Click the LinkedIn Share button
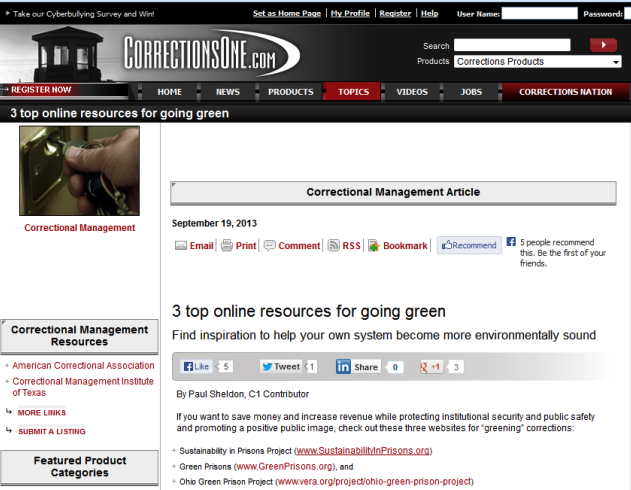The width and height of the screenshot is (631, 490). click(x=358, y=366)
